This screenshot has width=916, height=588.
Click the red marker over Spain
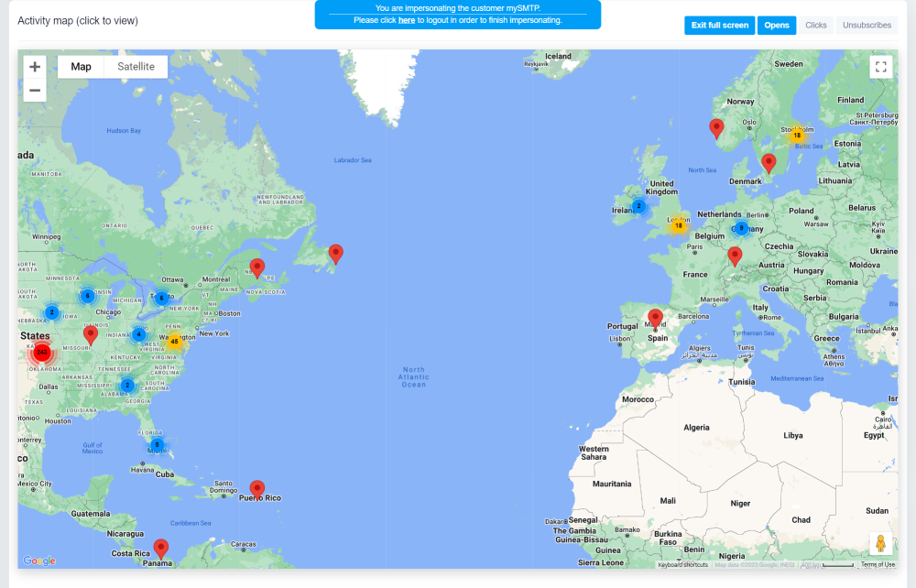tap(655, 318)
